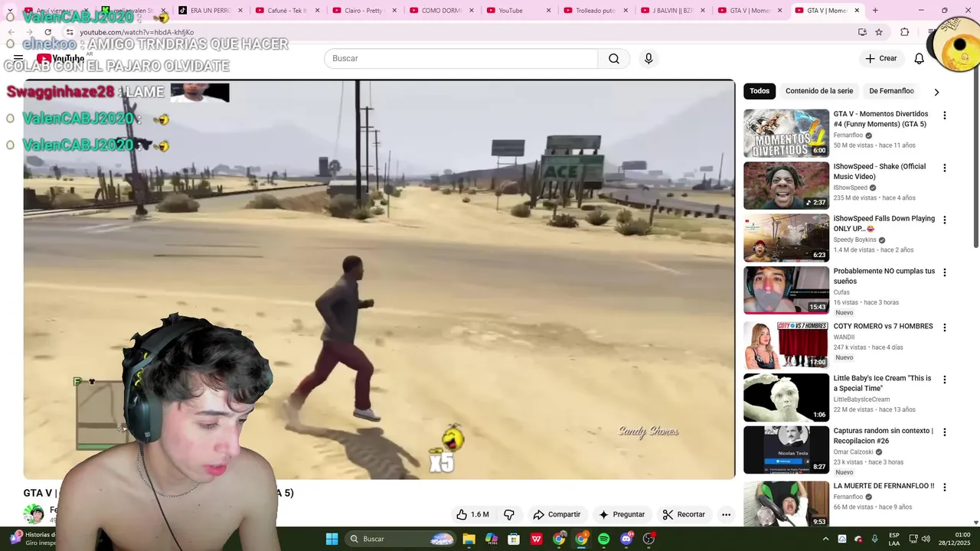Viewport: 980px width, 551px height.
Task: Open Little Baby's Ice Cream thumbnail
Action: (786, 397)
